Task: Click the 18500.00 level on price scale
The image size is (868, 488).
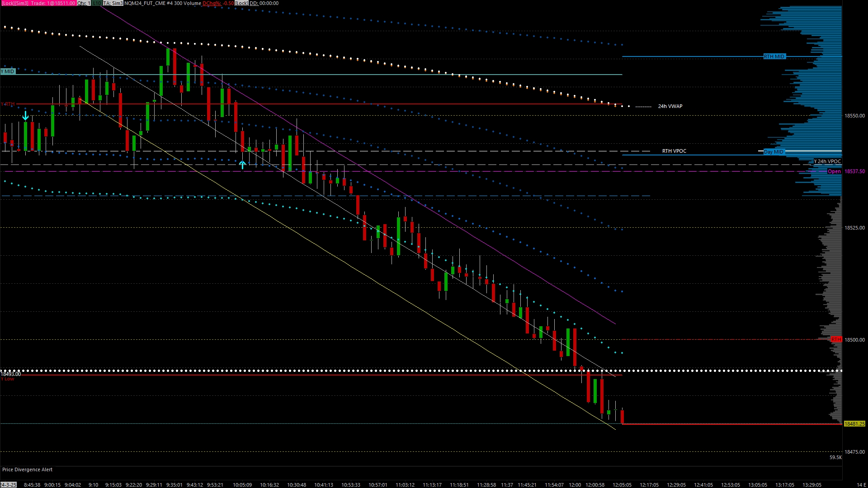Action: point(854,340)
